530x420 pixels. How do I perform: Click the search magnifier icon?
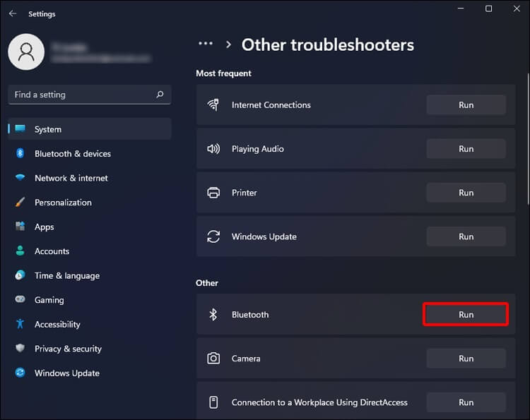(160, 95)
